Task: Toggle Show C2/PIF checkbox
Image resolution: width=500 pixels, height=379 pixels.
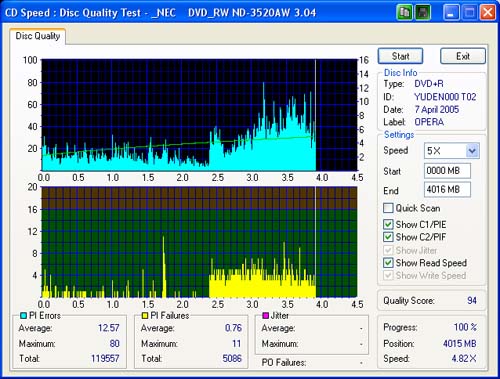Action: coord(388,237)
